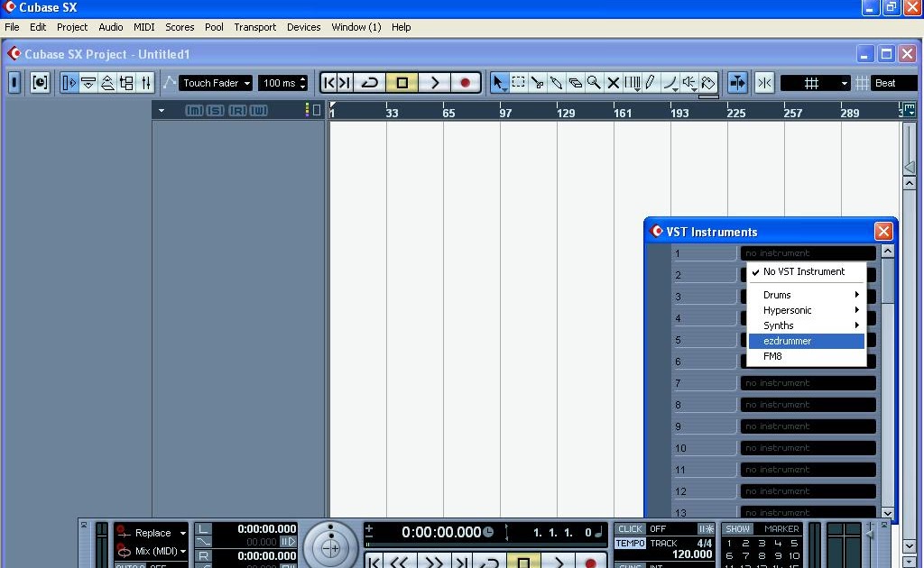Toggle global Write [W] automation button

tap(259, 111)
